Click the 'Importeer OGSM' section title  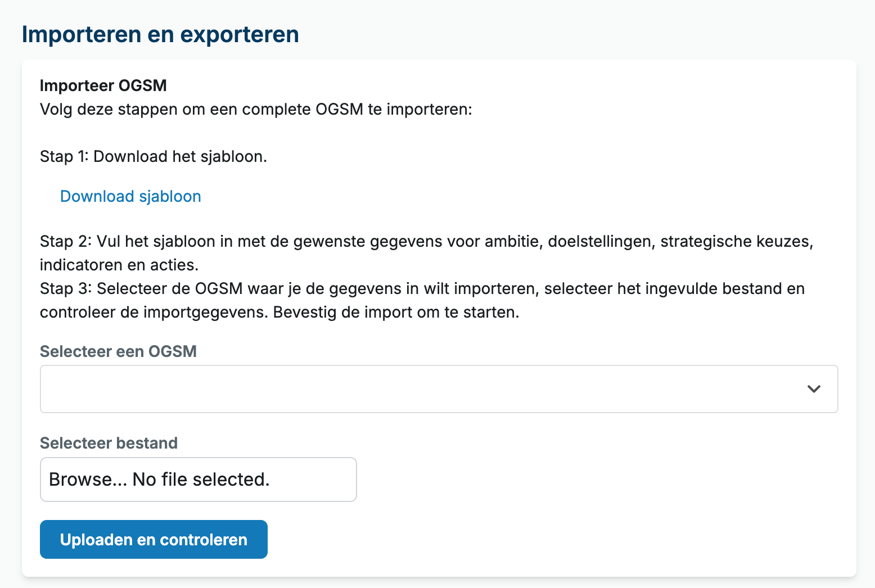[103, 85]
